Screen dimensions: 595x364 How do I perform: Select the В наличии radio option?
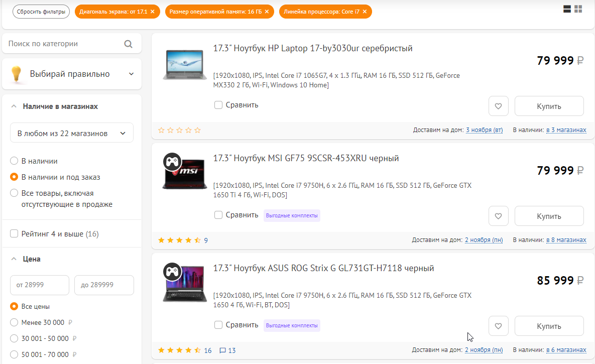tap(14, 161)
